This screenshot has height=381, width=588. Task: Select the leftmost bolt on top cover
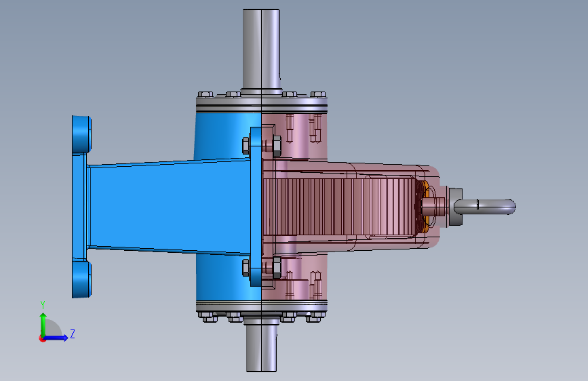pyautogui.click(x=205, y=94)
